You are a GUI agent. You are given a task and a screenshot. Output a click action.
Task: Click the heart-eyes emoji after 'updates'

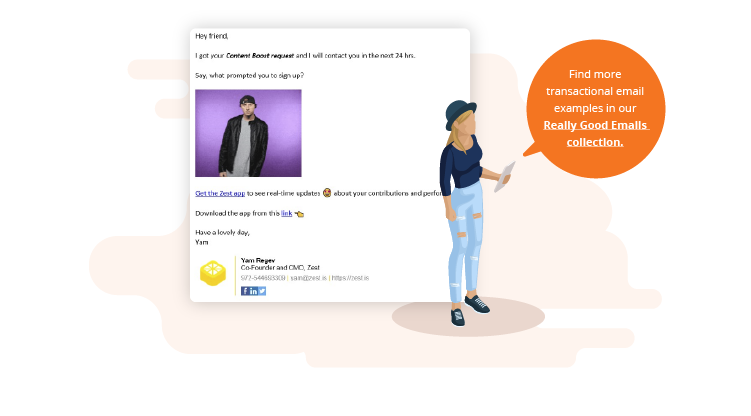click(x=327, y=193)
